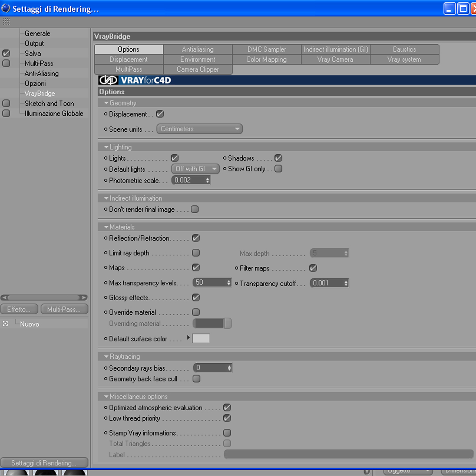This screenshot has width=476, height=476.
Task: Toggle the Glossy effects checkbox
Action: click(x=196, y=297)
